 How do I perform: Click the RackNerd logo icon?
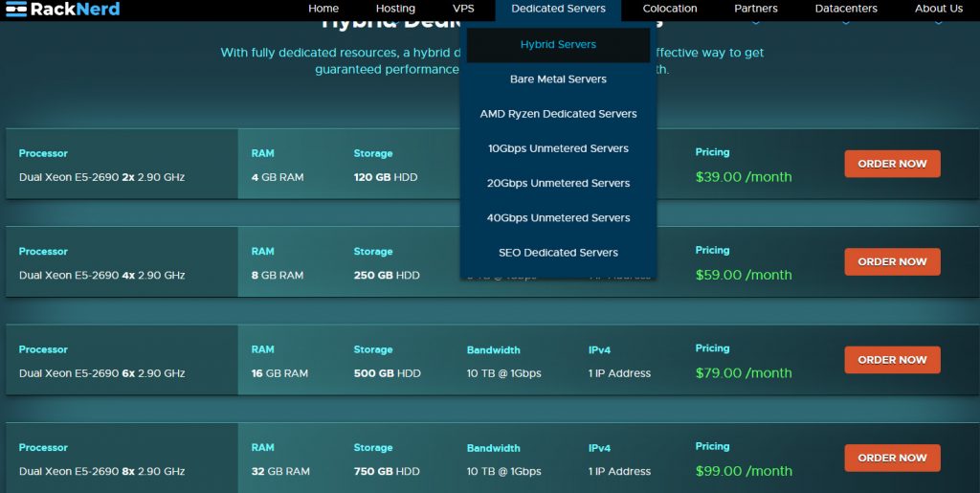click(x=15, y=10)
